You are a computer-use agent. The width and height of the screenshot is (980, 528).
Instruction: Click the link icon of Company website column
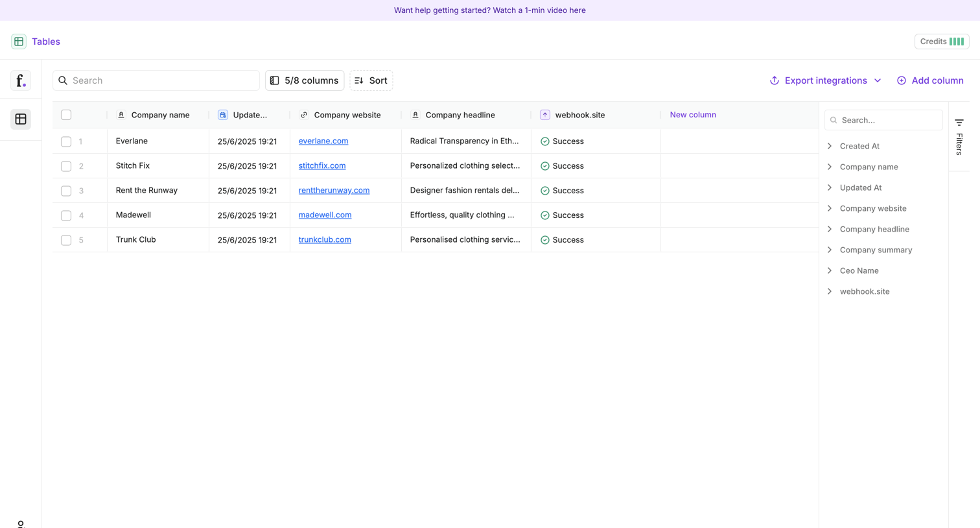[x=303, y=115]
